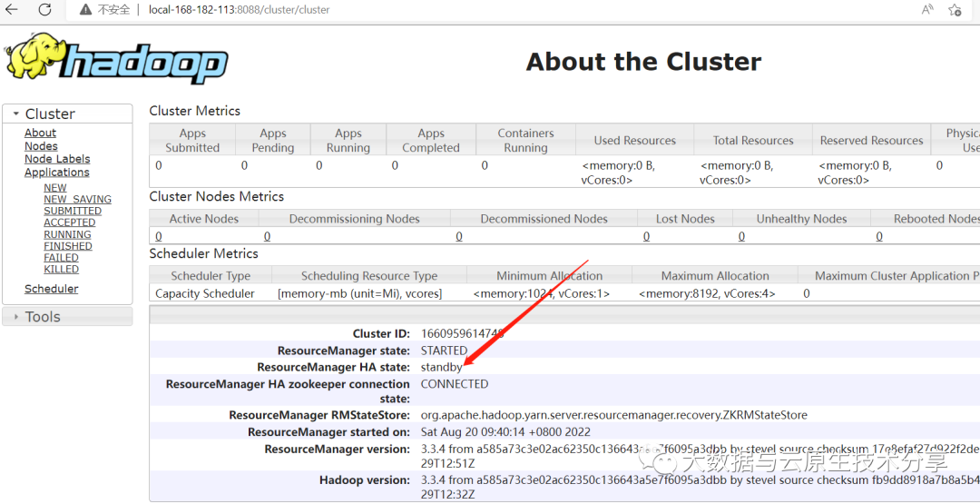The image size is (980, 504).
Task: Click the Minimum Allocation header
Action: point(549,276)
